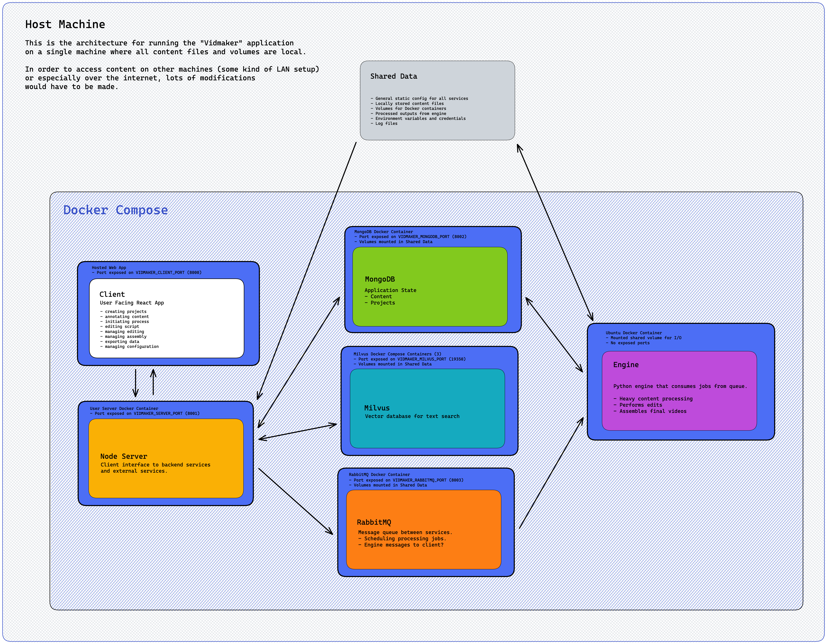Screen dimensions: 827x644
Task: Select the arrow from RabbitMQ to Engine
Action: point(551,473)
